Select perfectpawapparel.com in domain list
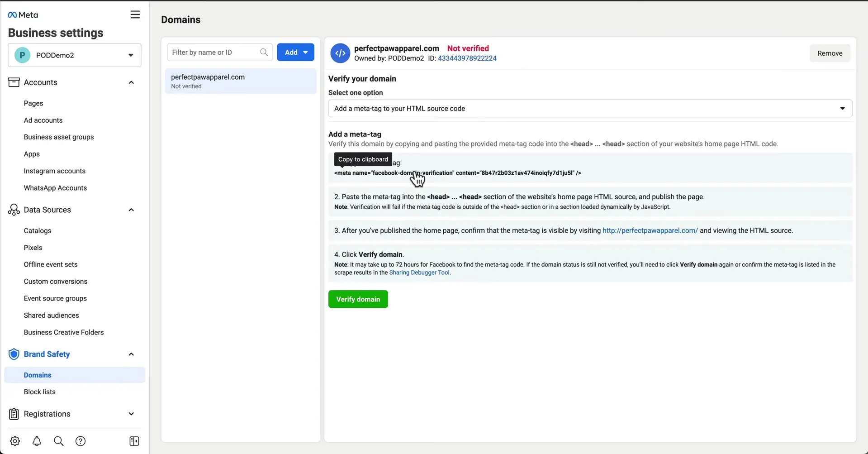This screenshot has height=454, width=868. tap(241, 81)
